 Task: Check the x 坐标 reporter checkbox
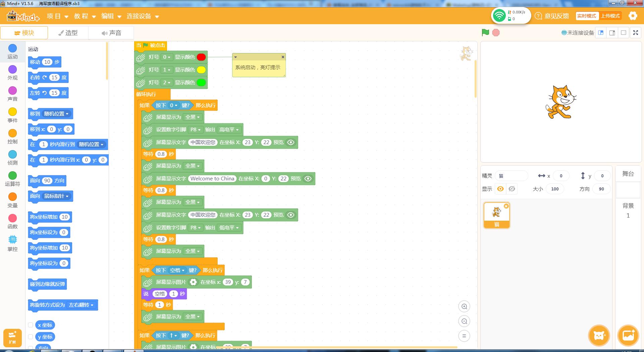pyautogui.click(x=31, y=325)
